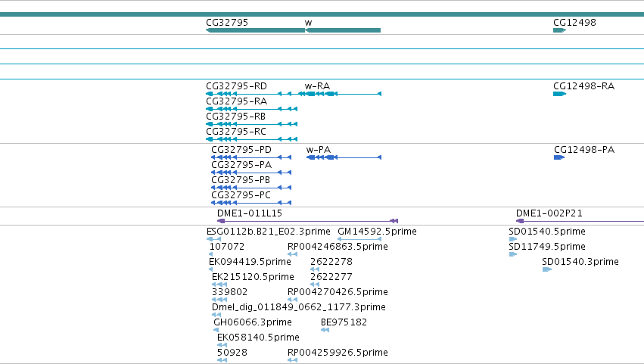The image size is (644, 364).
Task: Select transcript CG32795-RC label
Action: [x=236, y=132]
